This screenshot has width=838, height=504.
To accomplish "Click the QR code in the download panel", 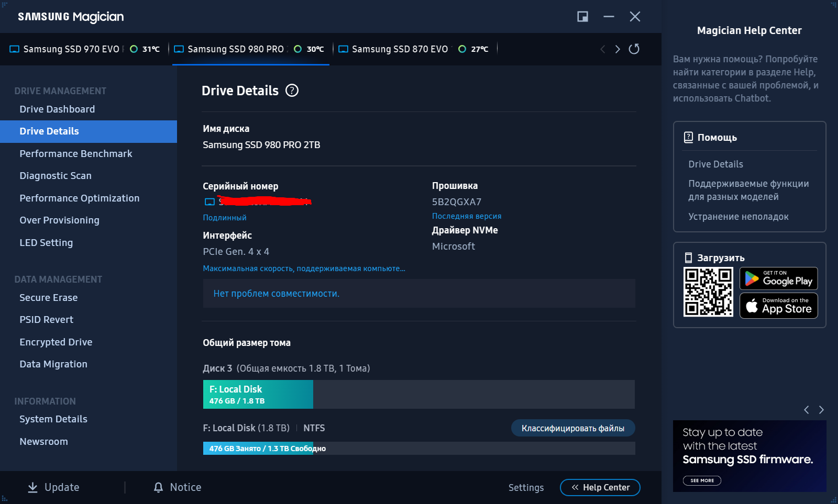I will (x=708, y=292).
